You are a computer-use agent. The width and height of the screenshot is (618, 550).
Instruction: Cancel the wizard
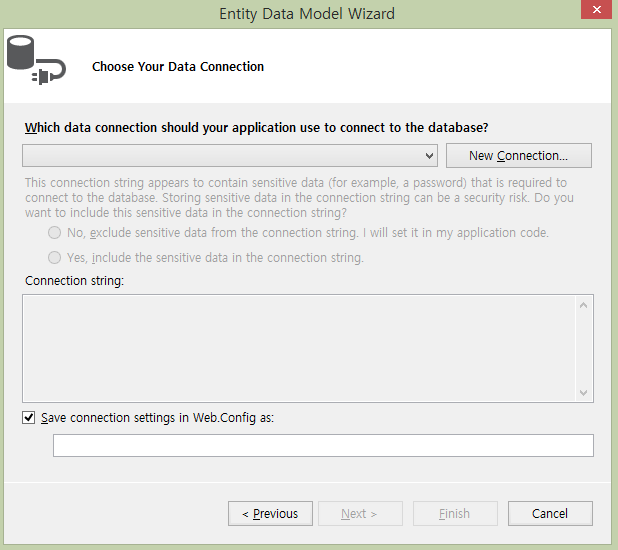click(x=550, y=514)
